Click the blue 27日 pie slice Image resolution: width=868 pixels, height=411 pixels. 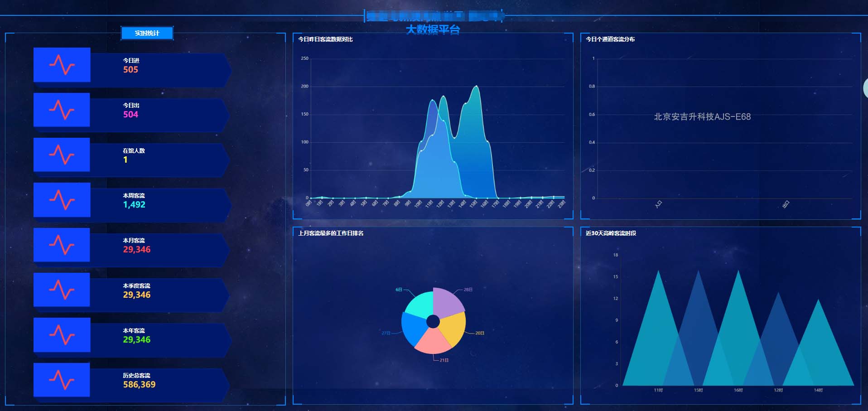412,329
